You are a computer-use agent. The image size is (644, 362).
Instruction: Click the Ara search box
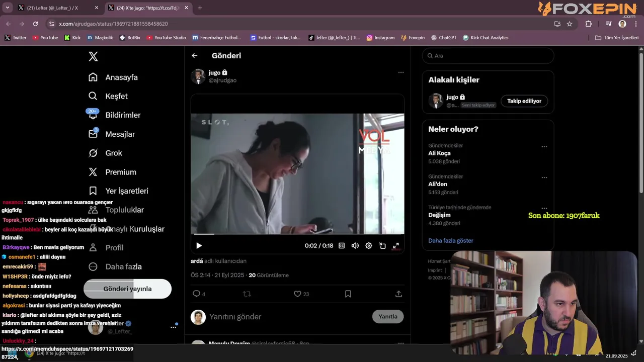pyautogui.click(x=488, y=56)
